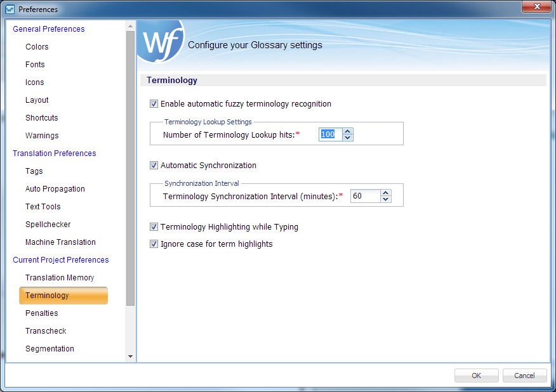Decrease the Terminology Lookup hits value

[x=347, y=138]
